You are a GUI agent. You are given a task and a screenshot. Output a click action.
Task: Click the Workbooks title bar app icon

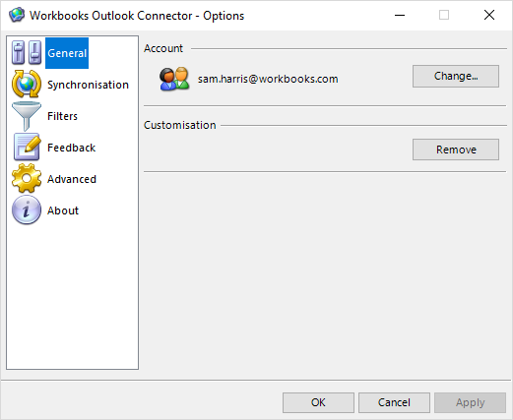(17, 15)
